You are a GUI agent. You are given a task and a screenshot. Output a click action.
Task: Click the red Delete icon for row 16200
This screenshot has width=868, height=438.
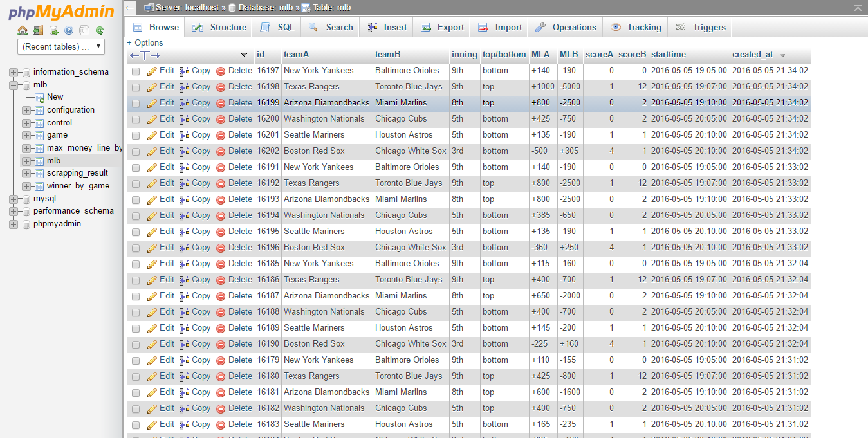(221, 119)
